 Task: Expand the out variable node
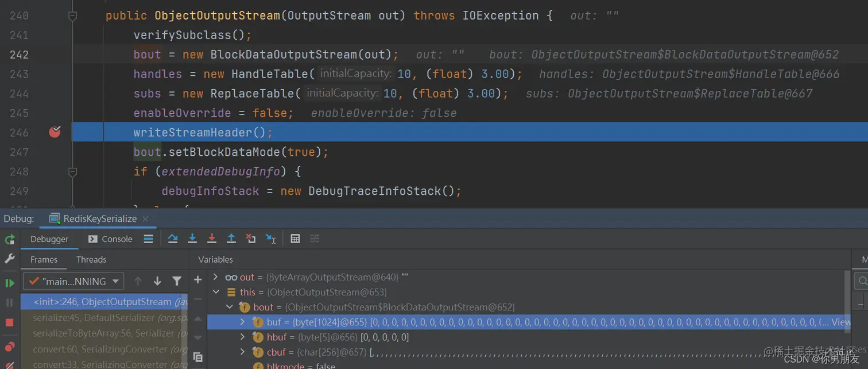pyautogui.click(x=215, y=277)
